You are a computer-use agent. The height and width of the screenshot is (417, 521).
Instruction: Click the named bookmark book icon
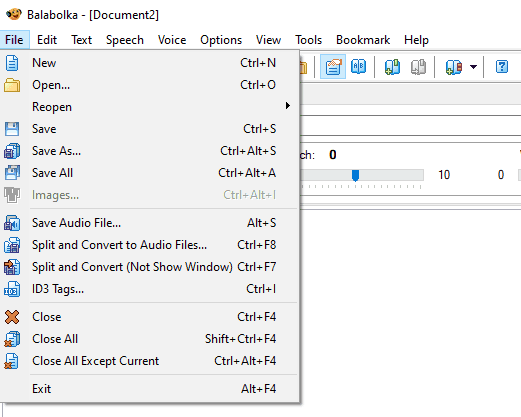(454, 67)
